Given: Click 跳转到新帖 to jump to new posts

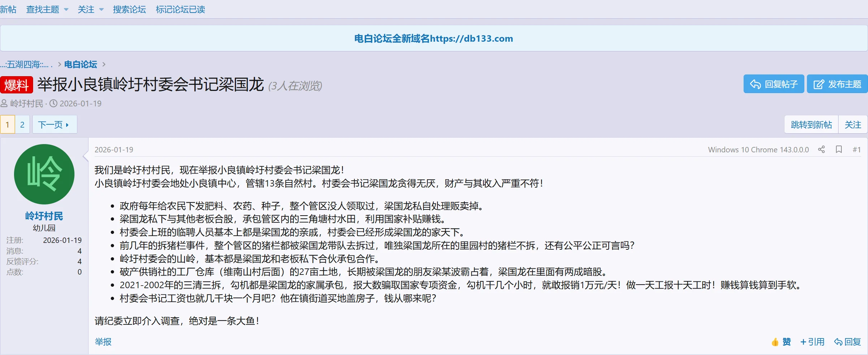Looking at the screenshot, I should [810, 124].
